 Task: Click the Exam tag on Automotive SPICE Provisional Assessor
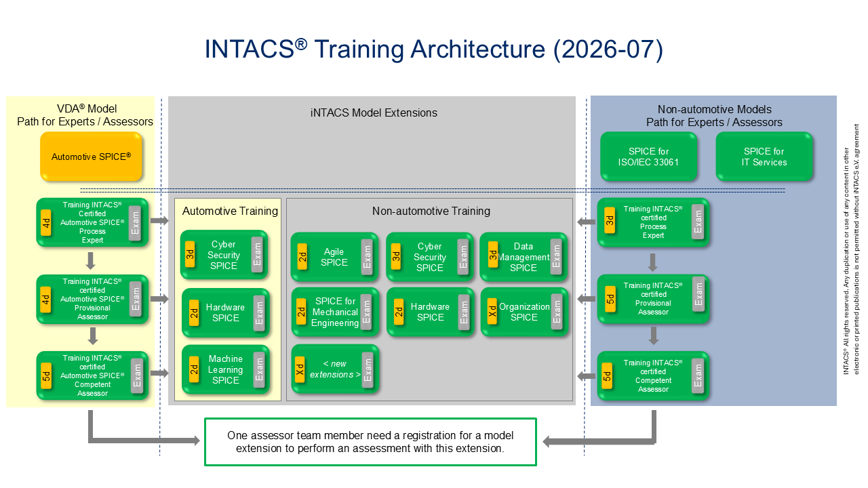click(x=136, y=298)
